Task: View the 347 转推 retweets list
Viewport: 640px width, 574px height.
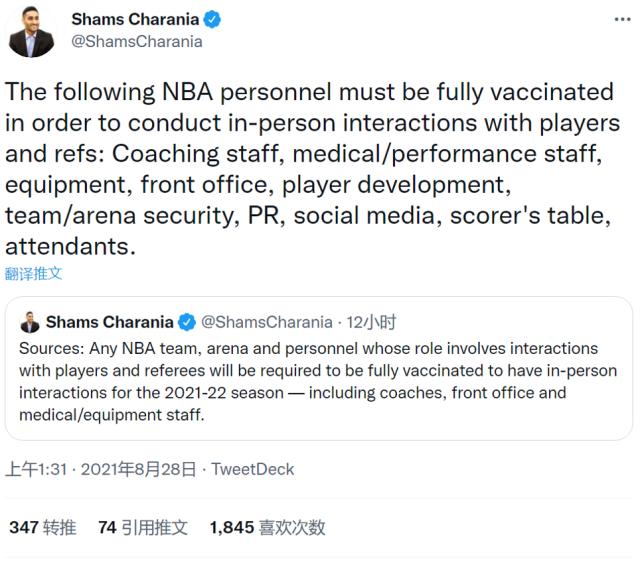Action: point(42,528)
